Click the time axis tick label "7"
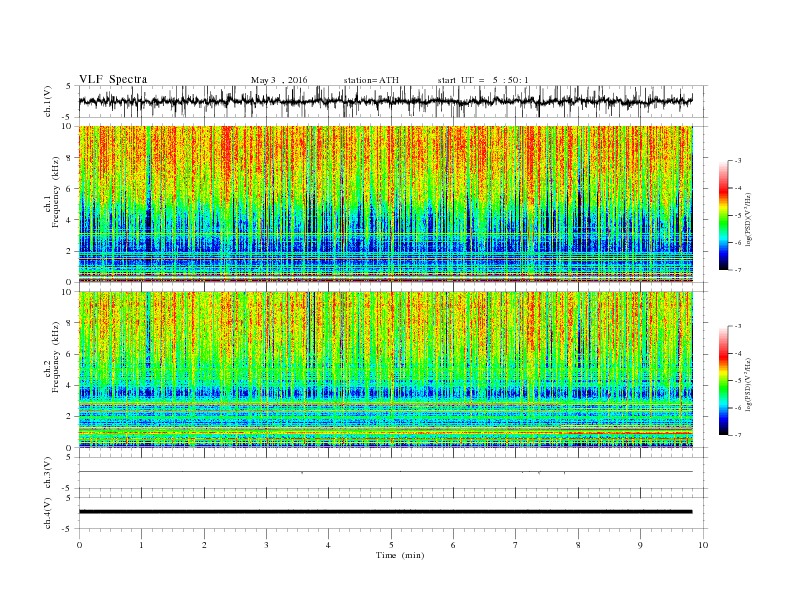The width and height of the screenshot is (792, 612). (516, 545)
